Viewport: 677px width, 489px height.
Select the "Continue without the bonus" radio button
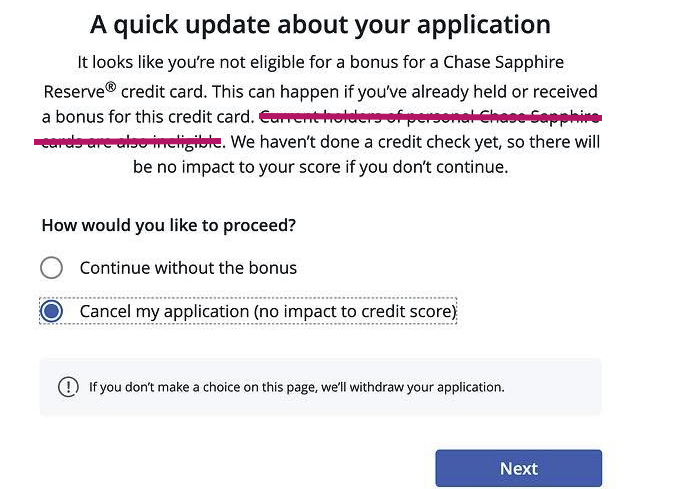click(x=51, y=268)
